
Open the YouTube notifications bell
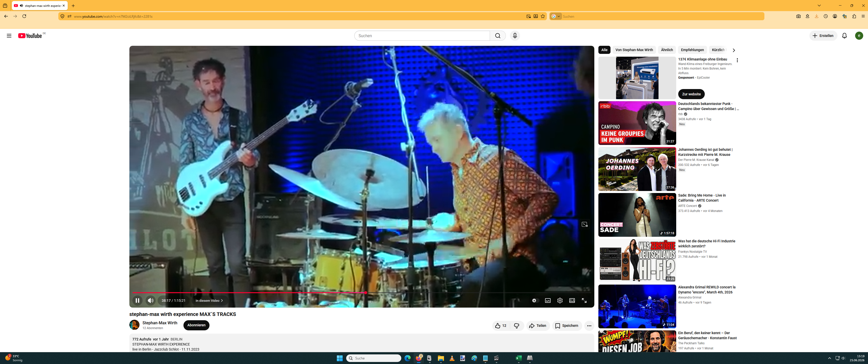[844, 35]
